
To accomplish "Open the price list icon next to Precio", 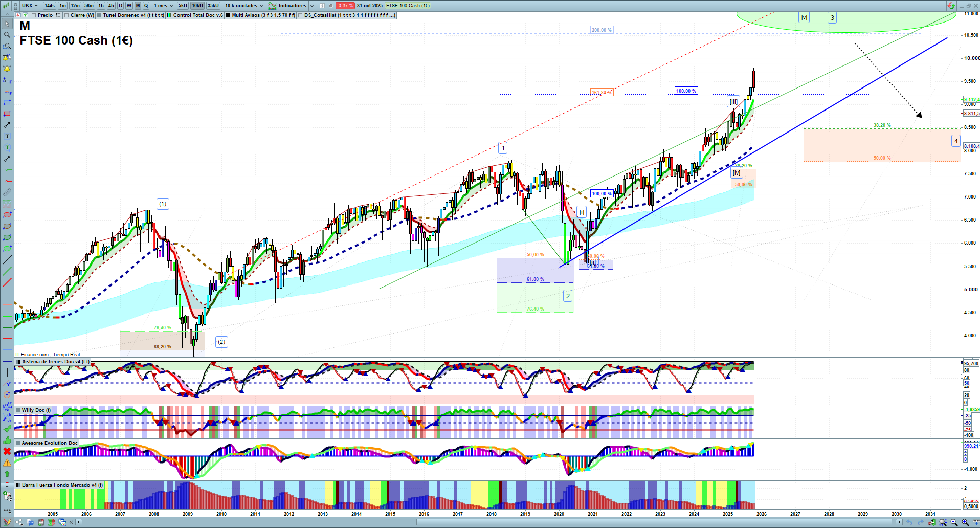I will tap(58, 15).
